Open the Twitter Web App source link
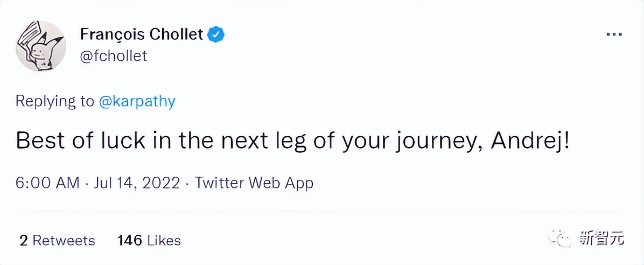This screenshot has height=265, width=644. pos(254,183)
